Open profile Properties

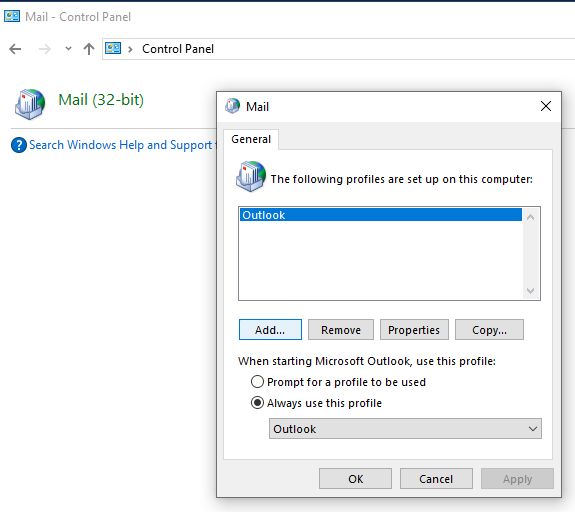414,330
